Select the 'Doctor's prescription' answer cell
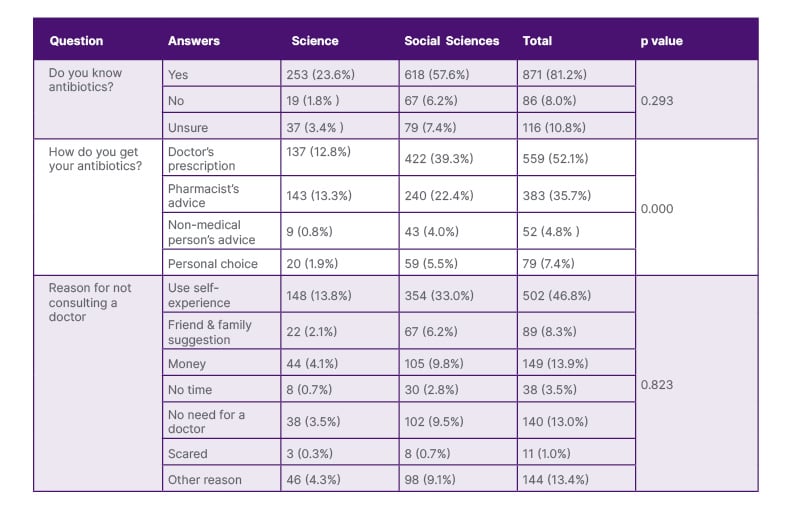Screen dimensions: 800x513 coord(221,159)
